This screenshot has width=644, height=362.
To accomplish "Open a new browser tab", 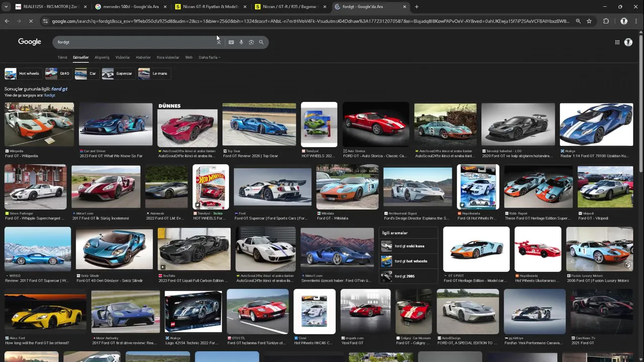I will (x=417, y=7).
